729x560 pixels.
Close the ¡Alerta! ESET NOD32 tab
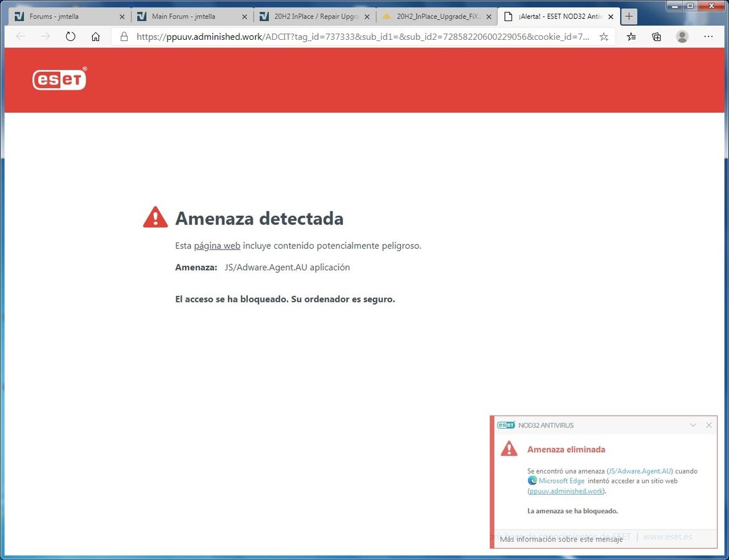[611, 16]
